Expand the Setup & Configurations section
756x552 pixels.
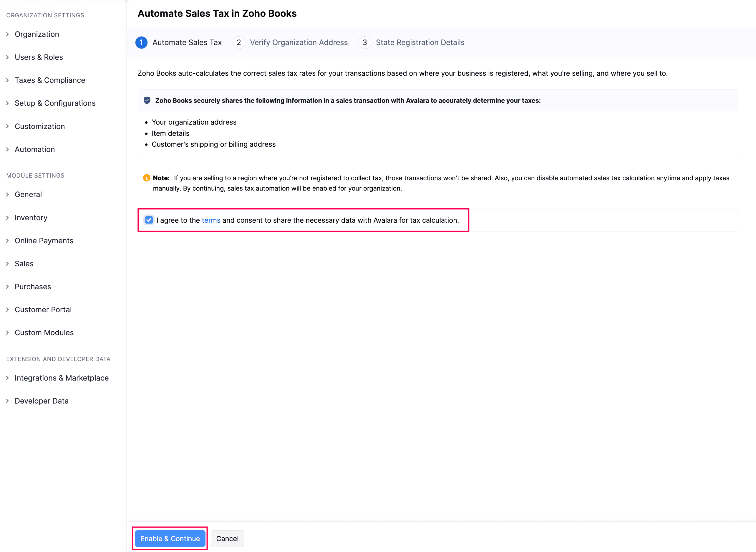(55, 103)
